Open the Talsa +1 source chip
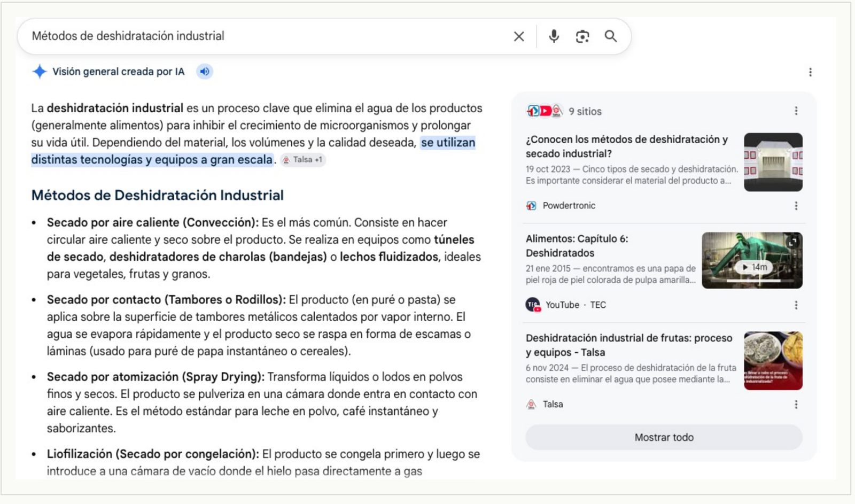Screen dimensions: 855x504 [x=302, y=160]
